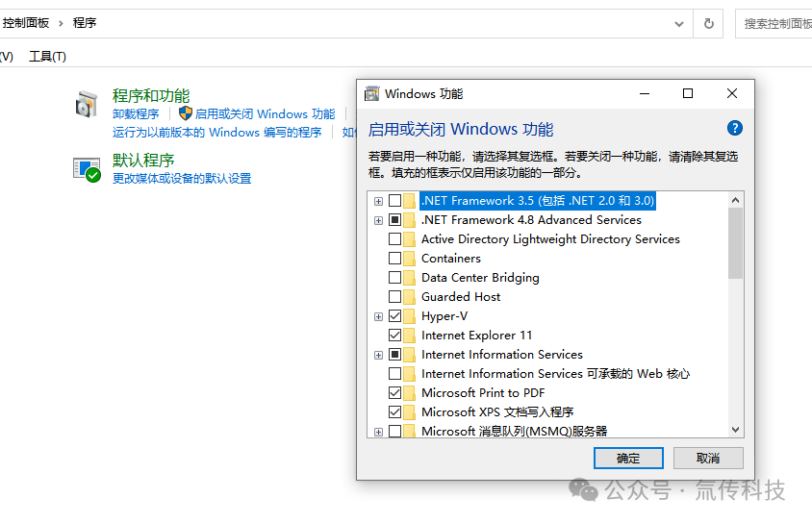Image resolution: width=812 pixels, height=523 pixels.
Task: Uncheck Internet Explorer 11 checkbox
Action: [x=394, y=336]
